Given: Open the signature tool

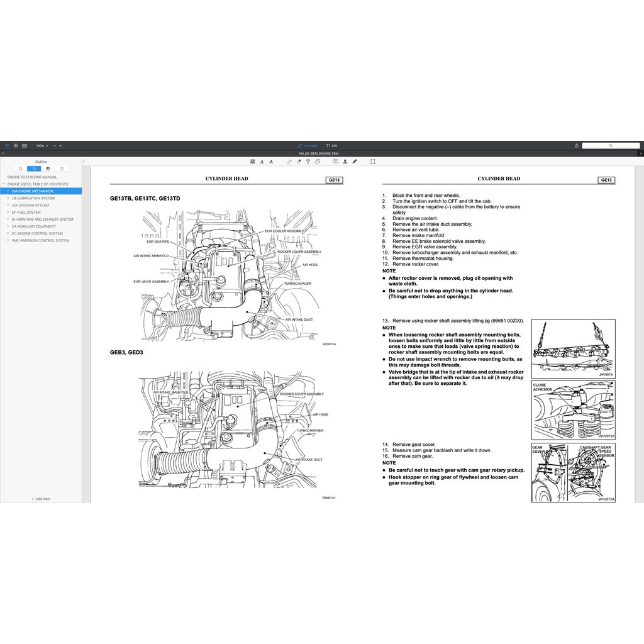Looking at the screenshot, I should point(355,162).
